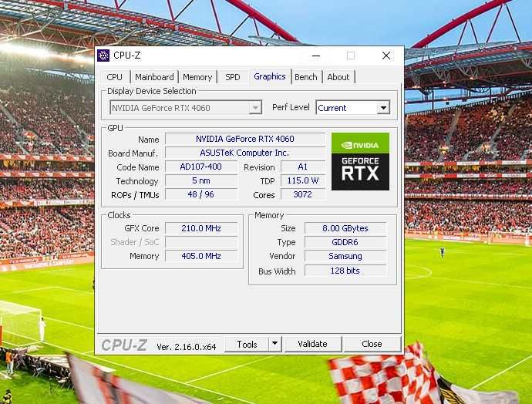This screenshot has width=532, height=404.
Task: Click the Cores value 3072
Action: [x=303, y=195]
